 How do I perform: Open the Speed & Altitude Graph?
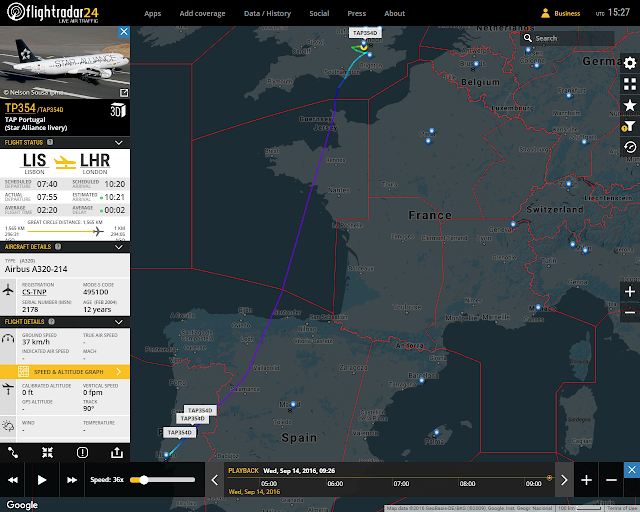65,372
